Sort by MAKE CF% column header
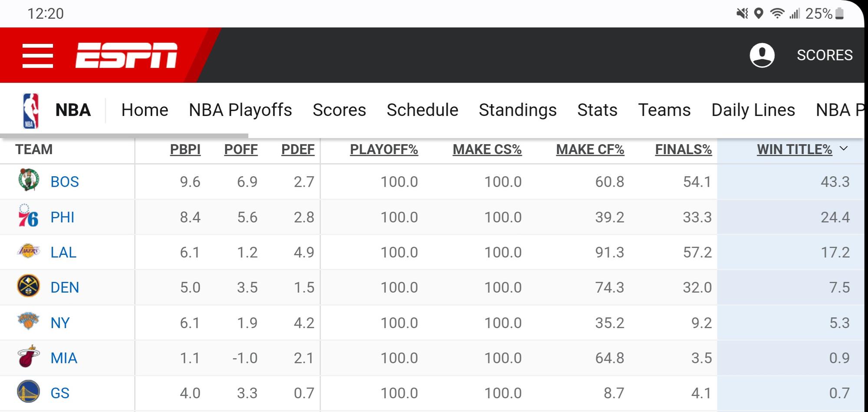 (x=590, y=149)
